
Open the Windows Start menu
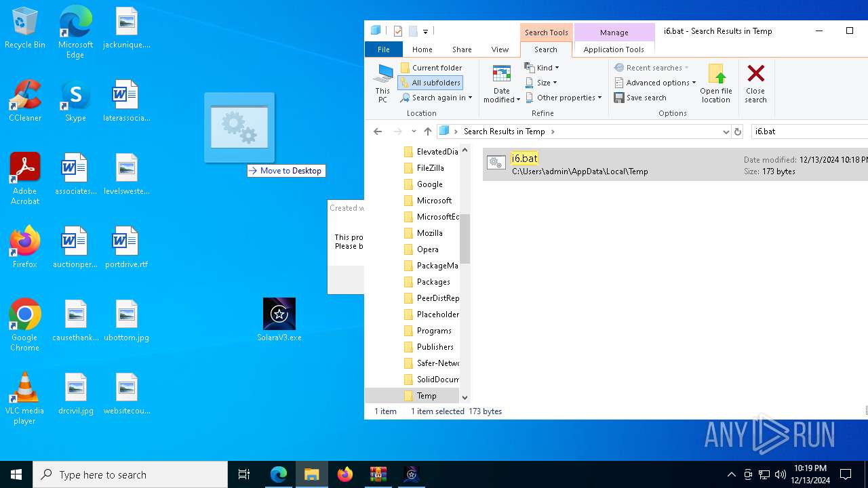click(16, 474)
